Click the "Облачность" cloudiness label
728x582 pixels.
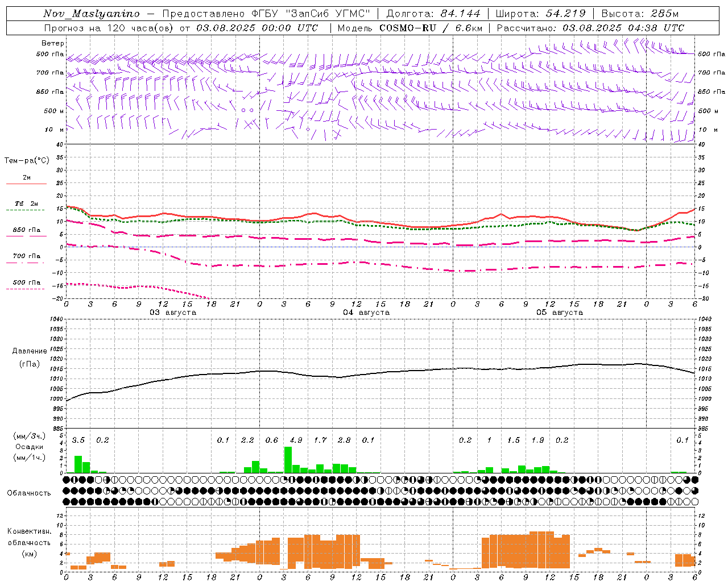29,493
